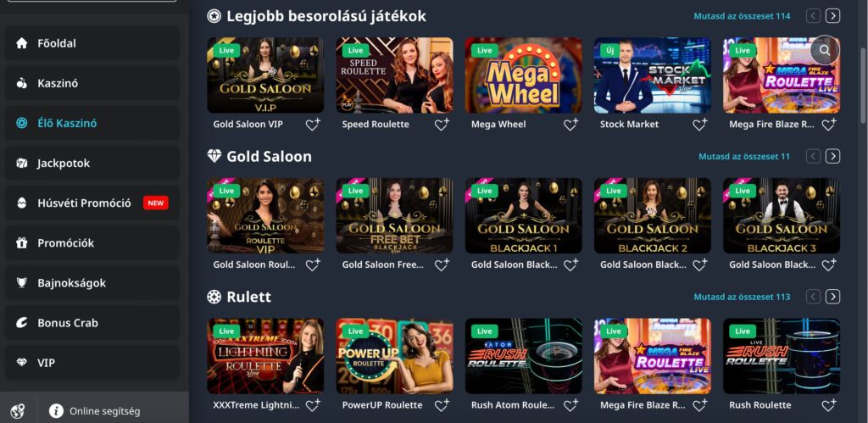Toggle favorite heart for Stock Market
The height and width of the screenshot is (423, 868).
click(699, 125)
